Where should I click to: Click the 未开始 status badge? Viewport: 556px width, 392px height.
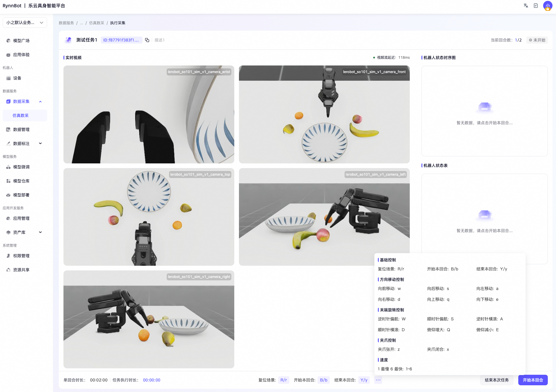coord(537,40)
